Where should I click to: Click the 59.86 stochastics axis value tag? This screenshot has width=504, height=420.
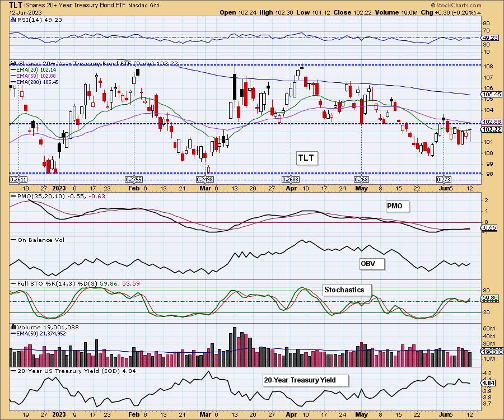click(490, 298)
